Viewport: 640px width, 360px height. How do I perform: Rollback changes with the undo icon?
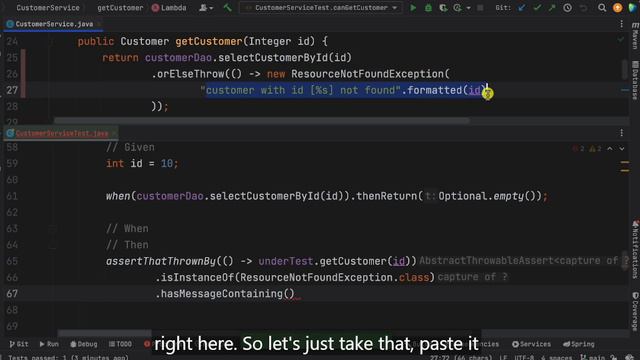584,8
